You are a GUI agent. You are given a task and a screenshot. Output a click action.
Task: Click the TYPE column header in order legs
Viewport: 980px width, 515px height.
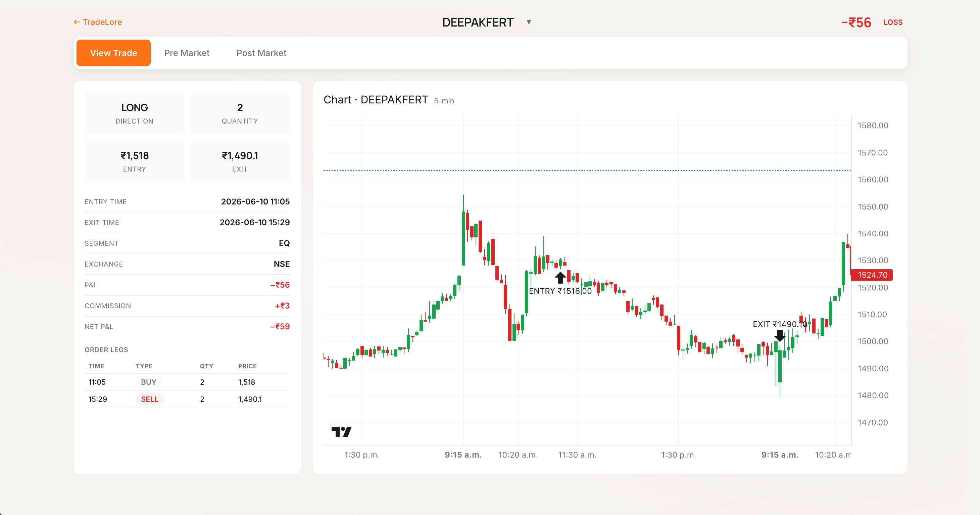click(x=144, y=366)
